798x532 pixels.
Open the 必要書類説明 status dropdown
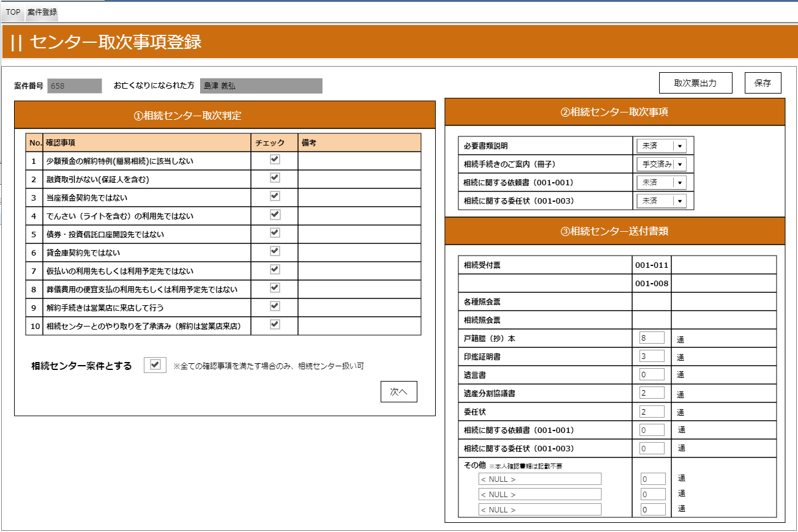tap(679, 146)
